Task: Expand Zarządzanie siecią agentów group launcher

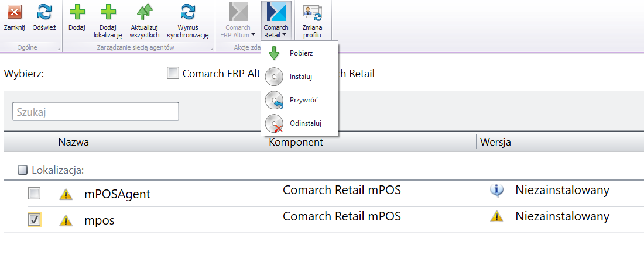Action: point(213,49)
